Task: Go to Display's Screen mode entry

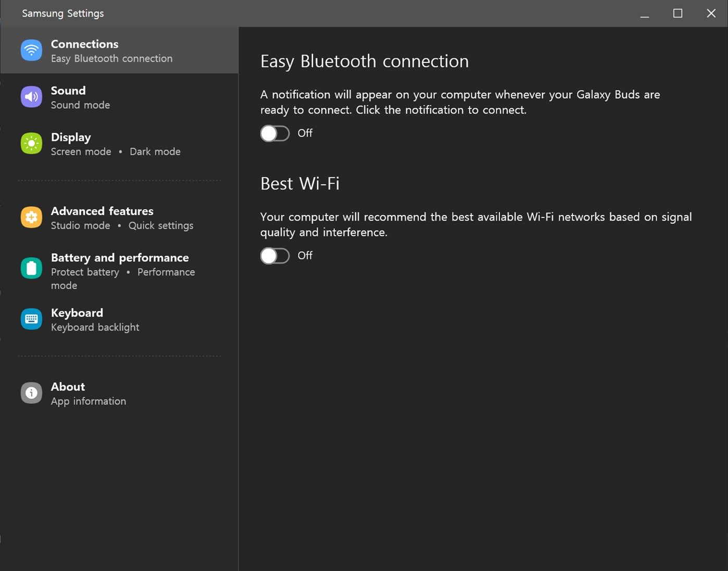Action: (x=81, y=151)
